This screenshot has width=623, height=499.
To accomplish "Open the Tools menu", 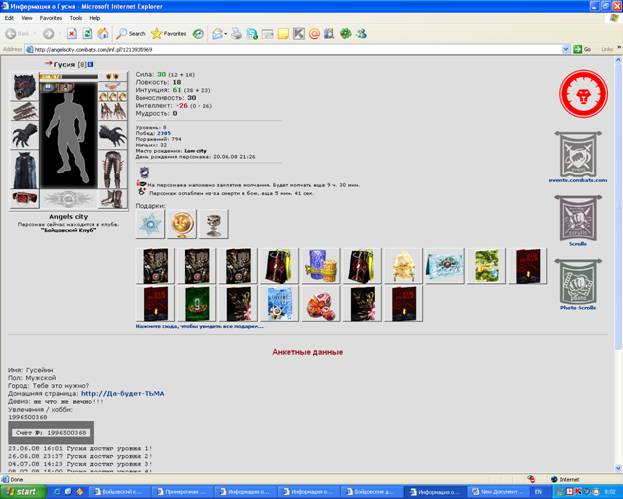I will (x=75, y=18).
